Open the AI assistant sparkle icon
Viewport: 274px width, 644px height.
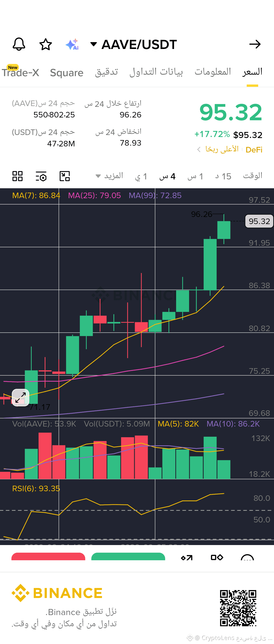coord(72,44)
